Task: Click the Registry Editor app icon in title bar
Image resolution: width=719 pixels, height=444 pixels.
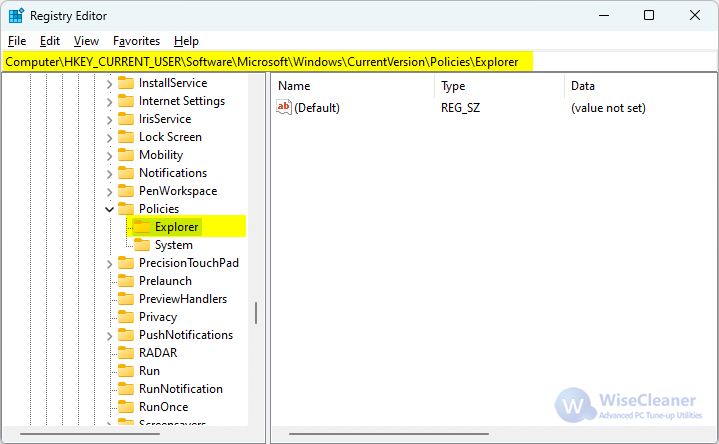Action: tap(16, 16)
